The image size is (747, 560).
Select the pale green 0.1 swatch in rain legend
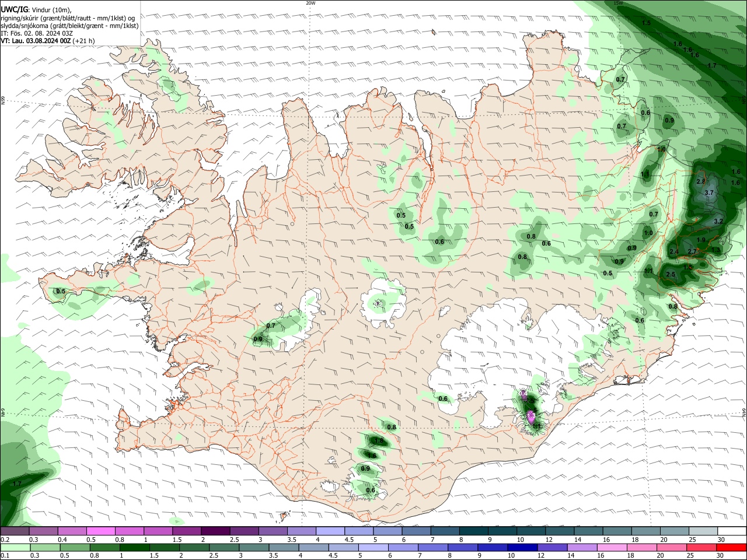pos(15,547)
